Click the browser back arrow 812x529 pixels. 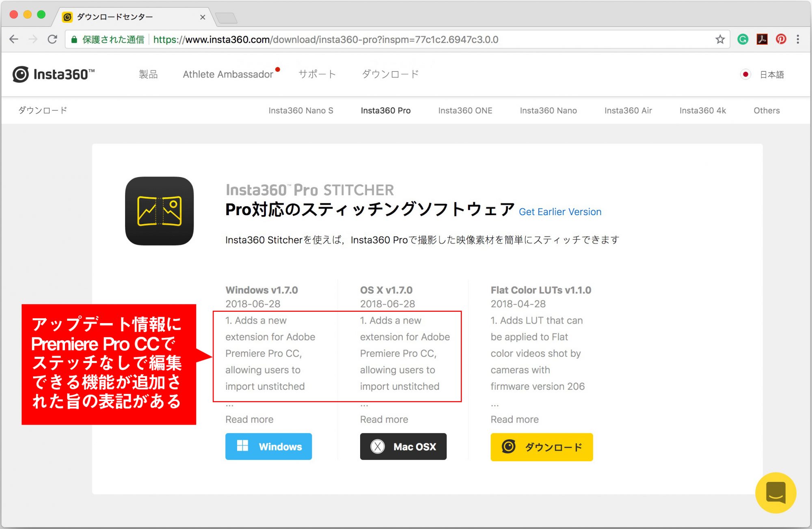14,39
